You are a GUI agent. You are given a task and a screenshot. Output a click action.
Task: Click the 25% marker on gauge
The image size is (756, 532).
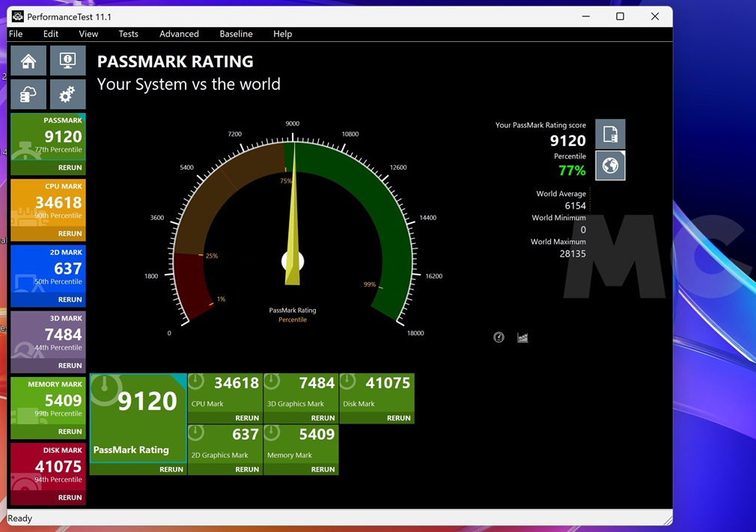(212, 256)
